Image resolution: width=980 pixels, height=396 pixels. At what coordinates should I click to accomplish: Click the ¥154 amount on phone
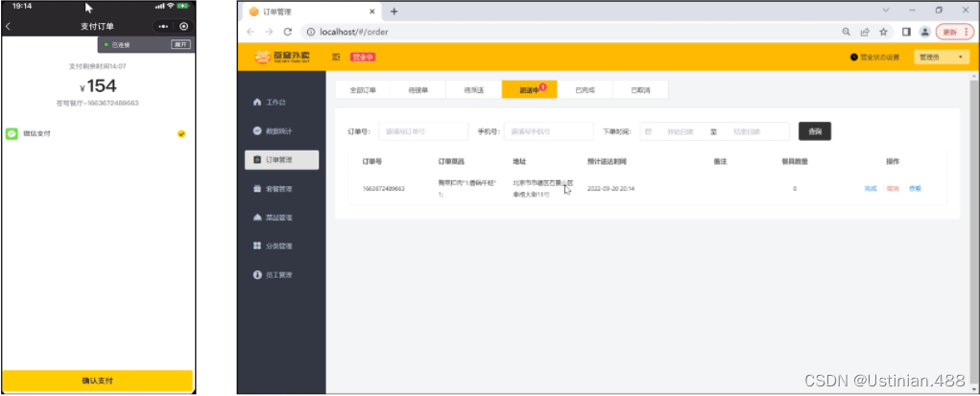coord(98,86)
